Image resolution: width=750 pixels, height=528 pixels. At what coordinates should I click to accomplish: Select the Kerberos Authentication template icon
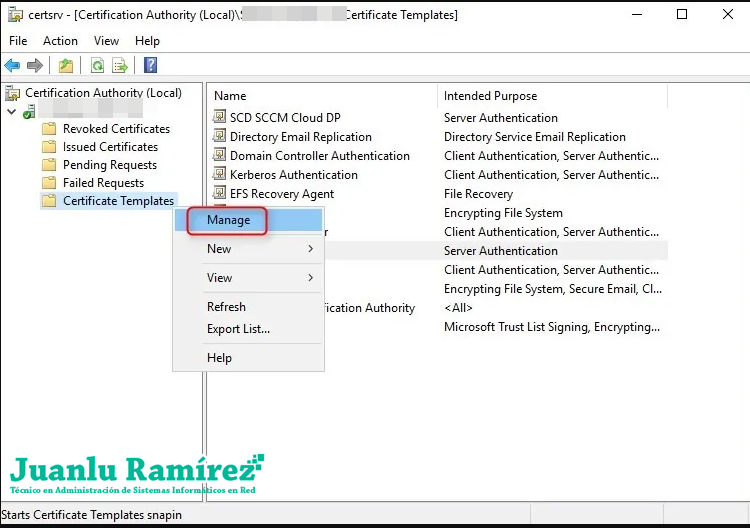pos(221,175)
